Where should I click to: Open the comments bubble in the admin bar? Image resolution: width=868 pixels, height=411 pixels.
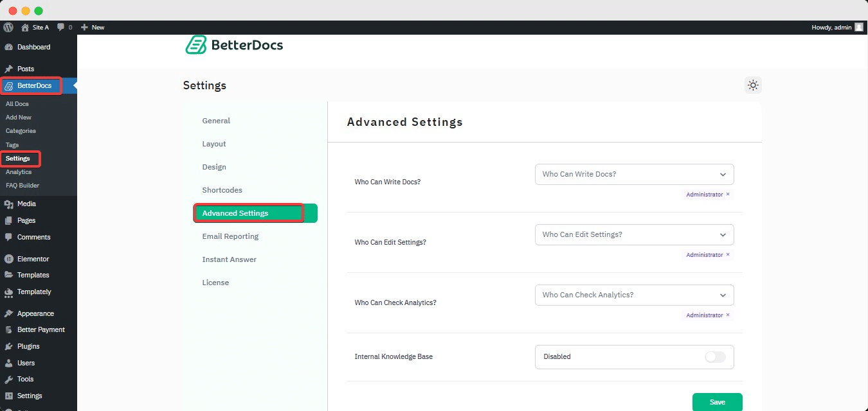pos(60,27)
